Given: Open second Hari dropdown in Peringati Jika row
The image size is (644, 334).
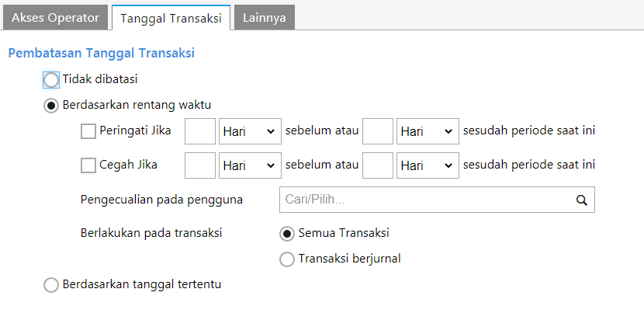Looking at the screenshot, I should (427, 131).
